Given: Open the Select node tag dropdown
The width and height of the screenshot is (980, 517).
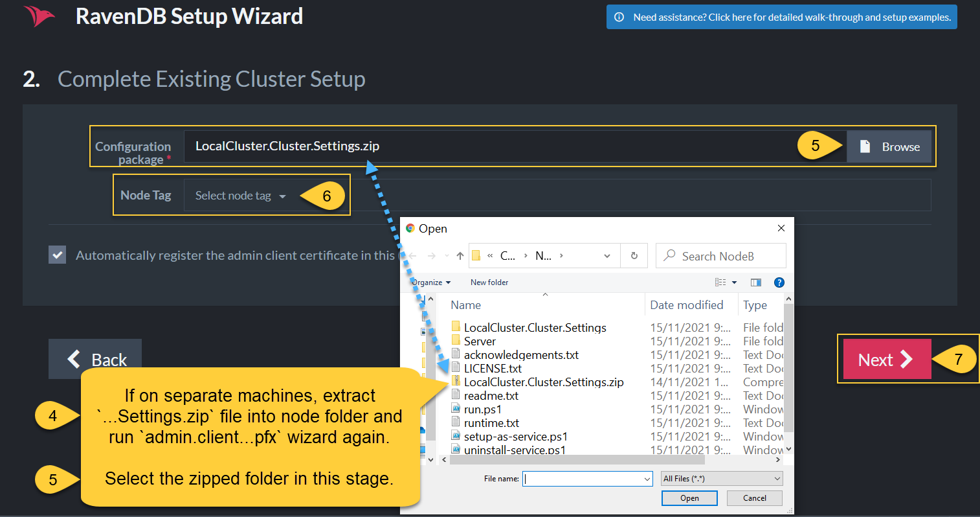Looking at the screenshot, I should [240, 196].
